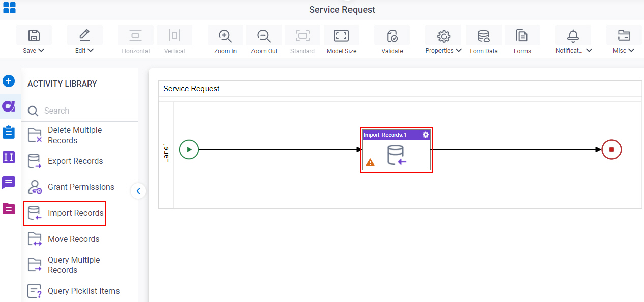Click the ACTIVITY LIBRARY heading
Screen dimensions: 644x302
coord(62,84)
